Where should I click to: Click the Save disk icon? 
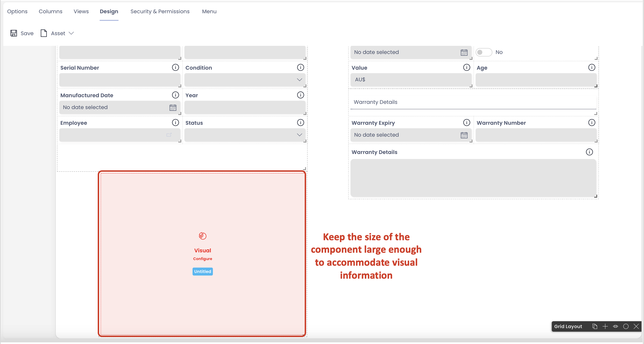pos(14,33)
